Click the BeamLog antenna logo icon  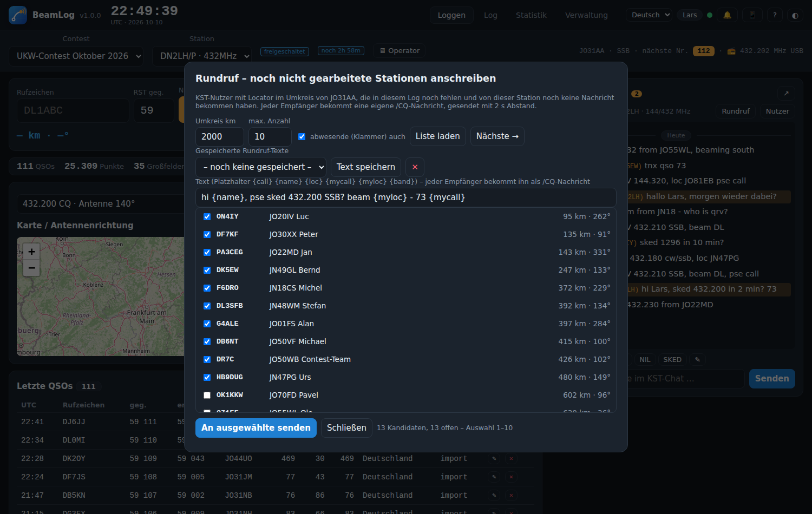pyautogui.click(x=18, y=15)
